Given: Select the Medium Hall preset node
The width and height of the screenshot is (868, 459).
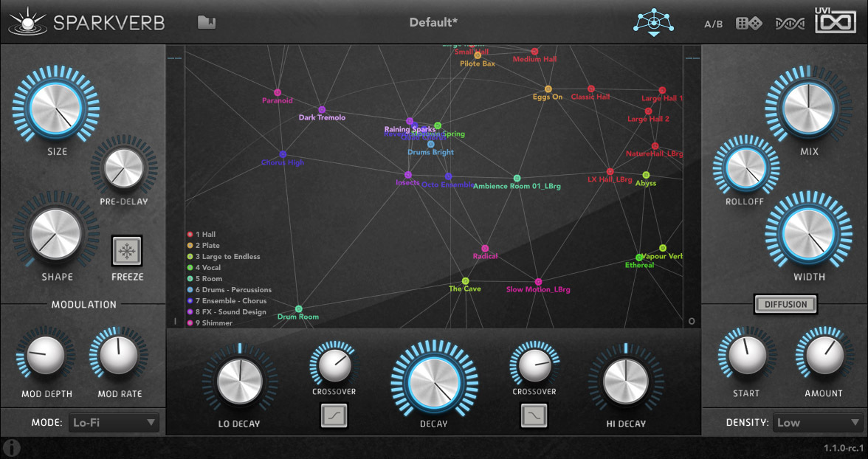Looking at the screenshot, I should click(x=534, y=52).
